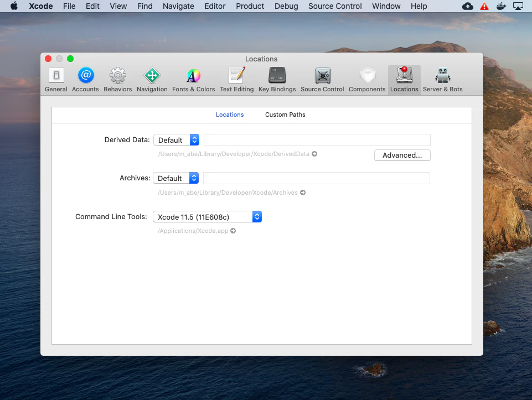Click the Advanced... button
Viewport: 532px width, 400px height.
click(x=402, y=155)
